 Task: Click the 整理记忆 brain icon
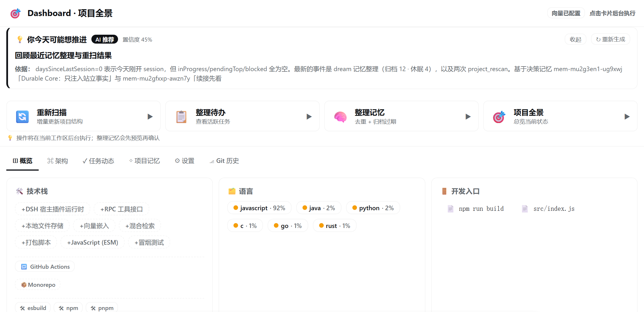[340, 117]
